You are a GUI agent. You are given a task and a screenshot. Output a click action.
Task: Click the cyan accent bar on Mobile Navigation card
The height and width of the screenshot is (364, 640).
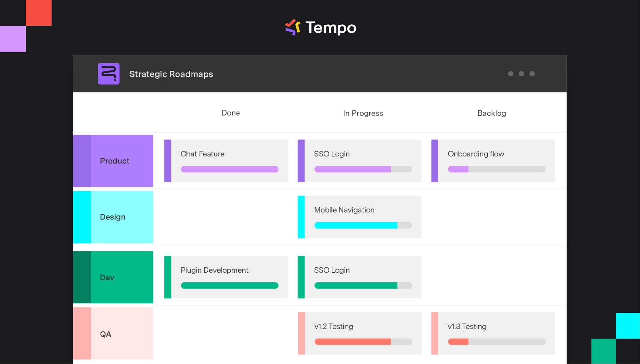click(x=301, y=217)
